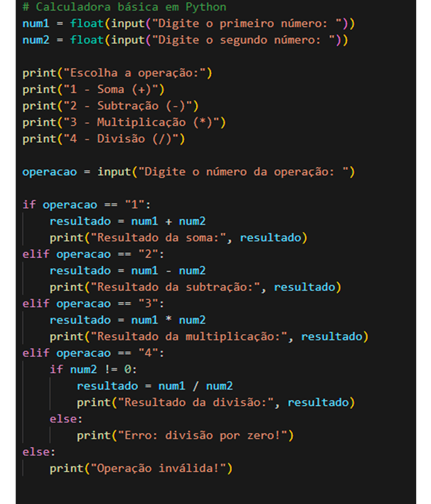Place cursor in "Digite o primeiro número: " string
The image size is (431, 504).
coord(246,23)
